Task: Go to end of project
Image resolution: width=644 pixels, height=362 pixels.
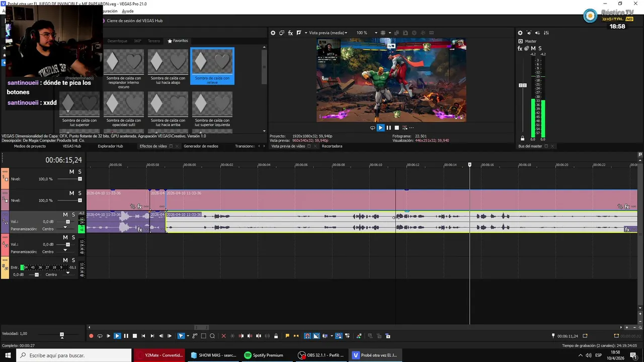Action: [x=152, y=336]
